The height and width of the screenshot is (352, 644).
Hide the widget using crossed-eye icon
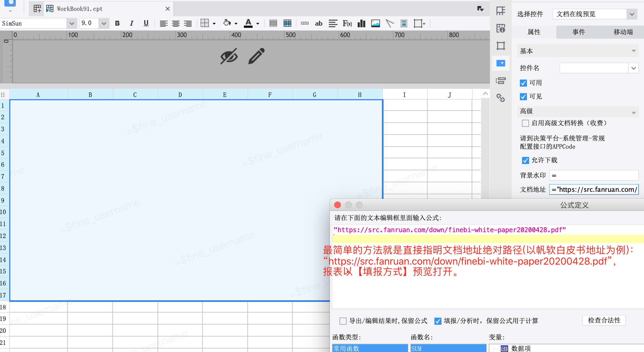(x=229, y=56)
